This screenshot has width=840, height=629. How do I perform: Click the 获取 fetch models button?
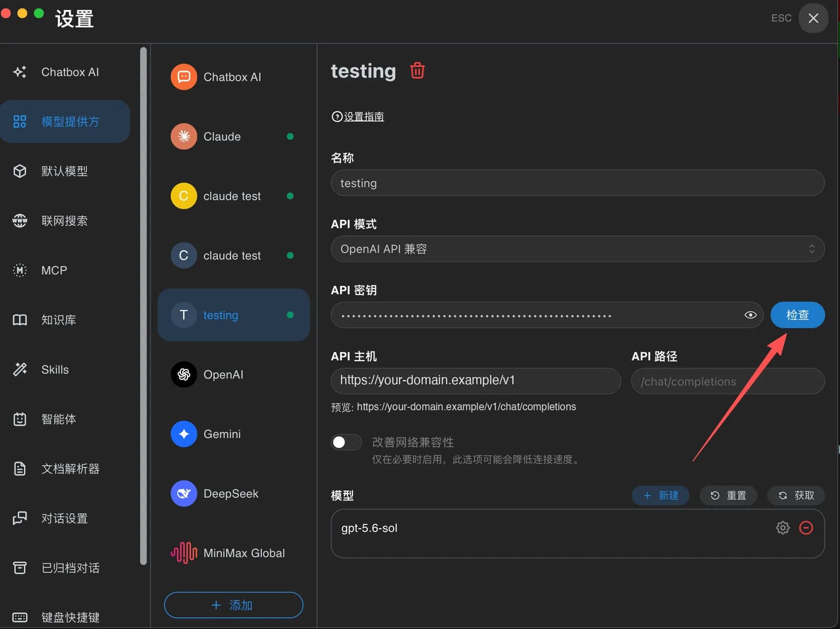coord(796,495)
